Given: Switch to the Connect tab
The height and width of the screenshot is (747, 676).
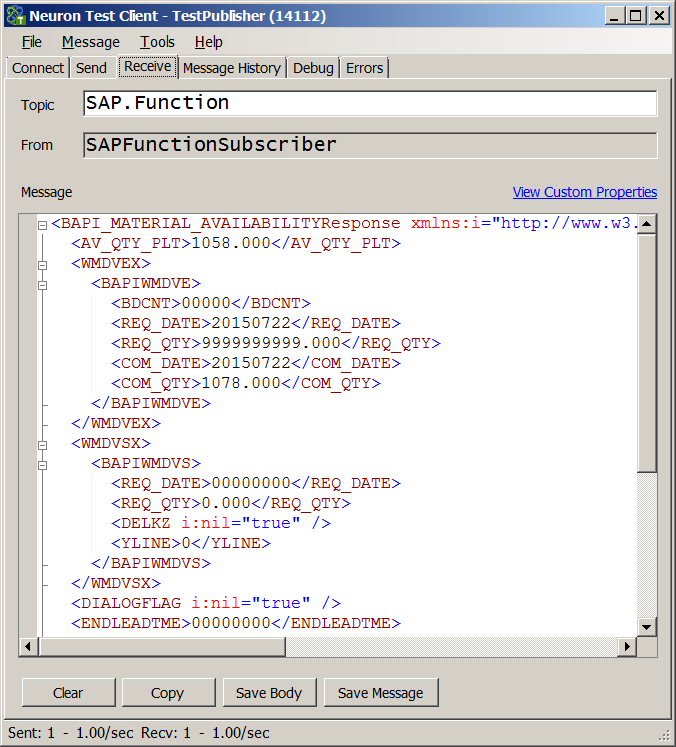Looking at the screenshot, I should pyautogui.click(x=38, y=68).
